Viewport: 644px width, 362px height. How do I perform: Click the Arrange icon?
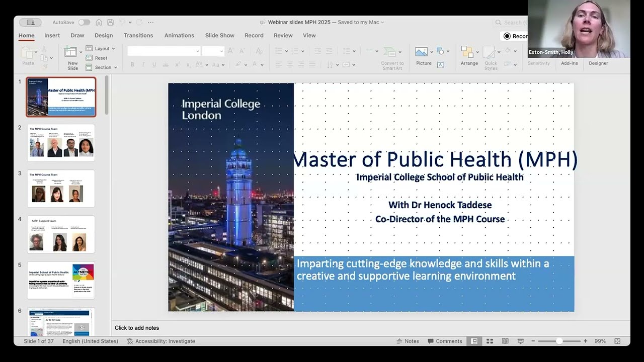[467, 52]
